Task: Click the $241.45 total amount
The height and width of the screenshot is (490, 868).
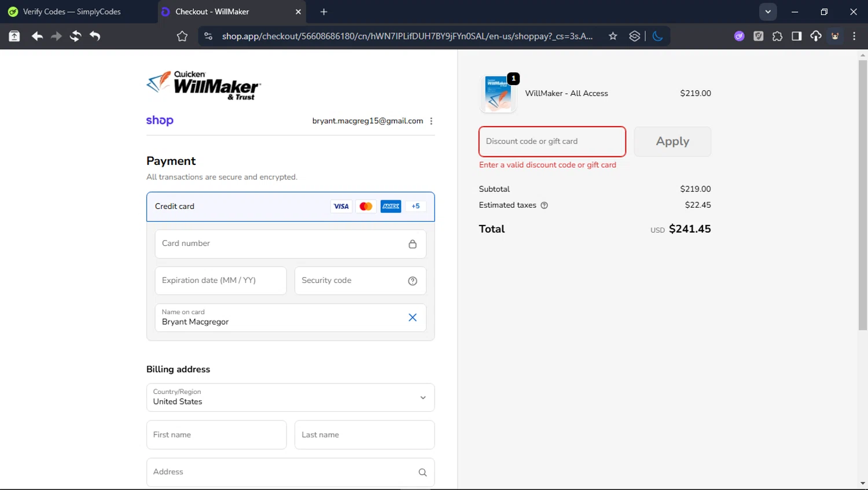Action: pos(690,229)
